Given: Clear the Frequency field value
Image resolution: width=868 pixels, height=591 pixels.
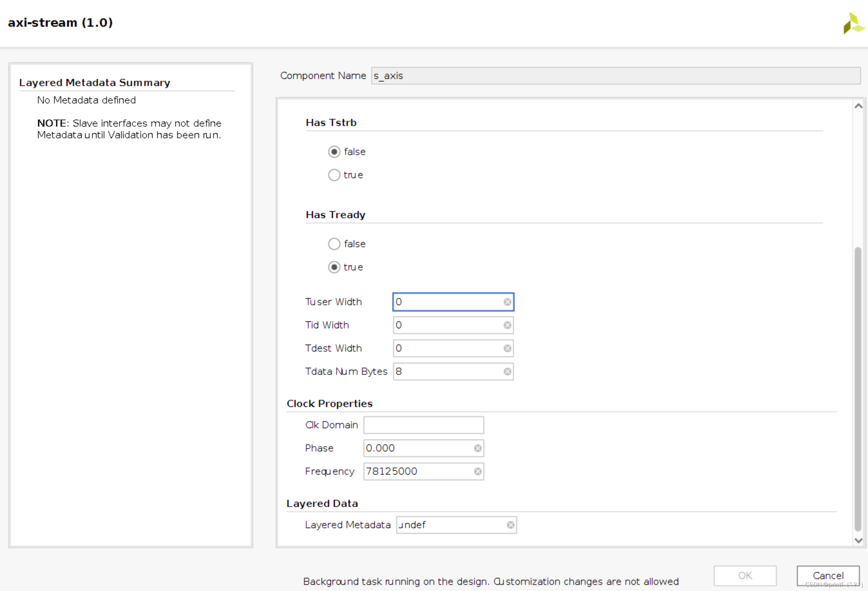Looking at the screenshot, I should pyautogui.click(x=477, y=471).
